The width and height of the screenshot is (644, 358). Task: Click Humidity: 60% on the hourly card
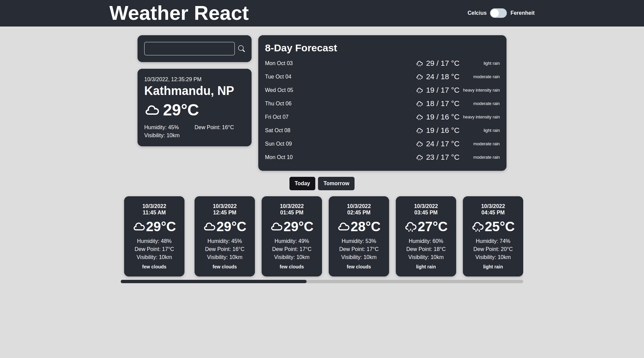pos(426,241)
